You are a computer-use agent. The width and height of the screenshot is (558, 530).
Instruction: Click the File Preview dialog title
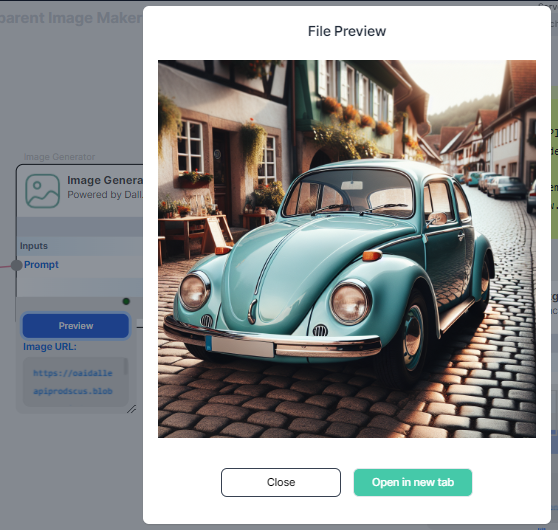tap(347, 31)
